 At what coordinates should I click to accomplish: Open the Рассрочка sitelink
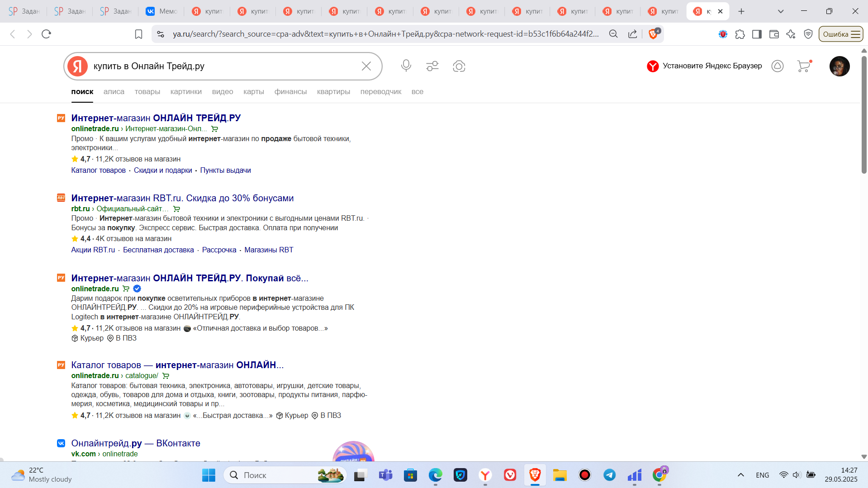point(219,250)
